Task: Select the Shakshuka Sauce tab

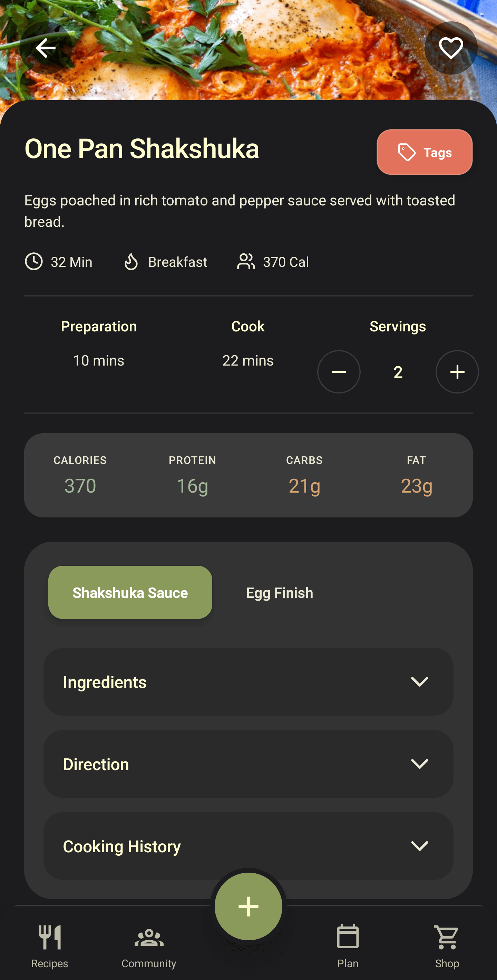Action: 130,592
